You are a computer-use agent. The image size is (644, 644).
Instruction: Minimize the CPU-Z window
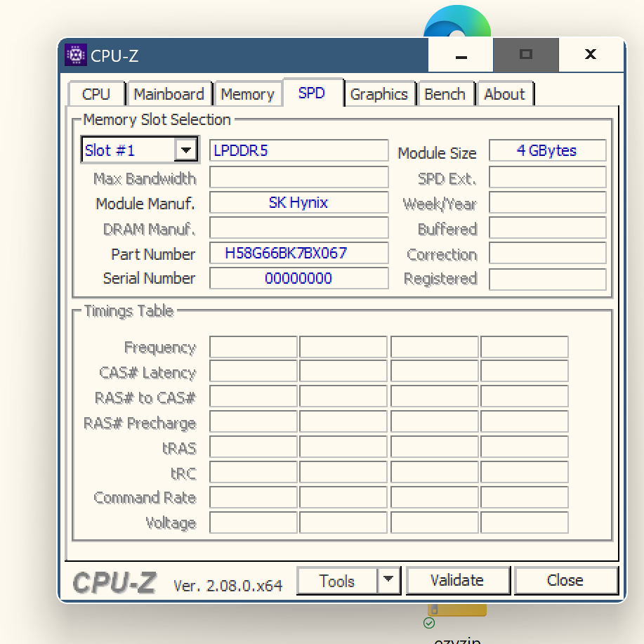coord(461,55)
